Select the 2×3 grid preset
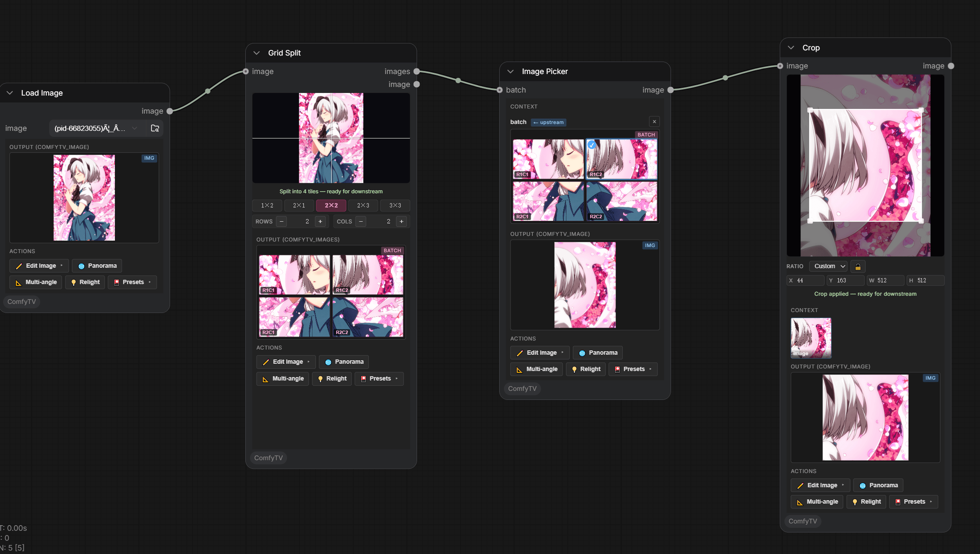The height and width of the screenshot is (554, 980). (x=363, y=205)
